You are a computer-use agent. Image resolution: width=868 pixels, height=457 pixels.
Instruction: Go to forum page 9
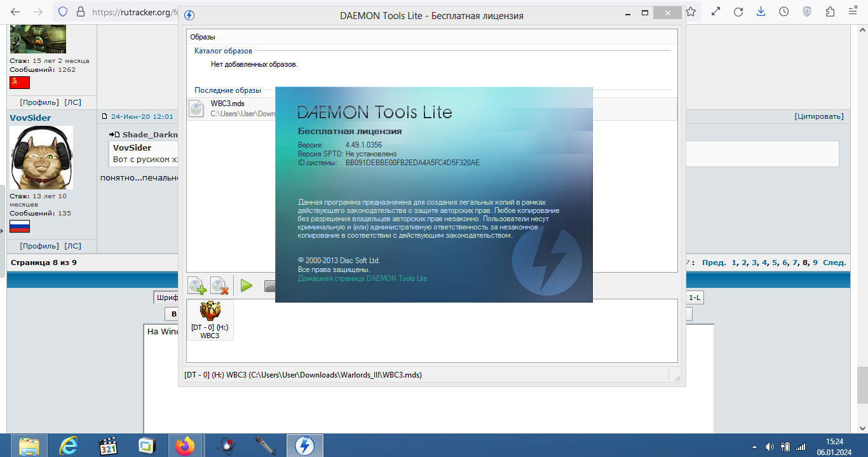pyautogui.click(x=815, y=263)
